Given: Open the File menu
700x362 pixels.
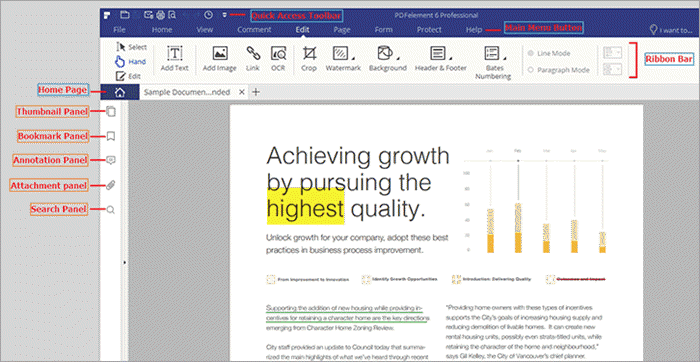Looking at the screenshot, I should pos(119,30).
